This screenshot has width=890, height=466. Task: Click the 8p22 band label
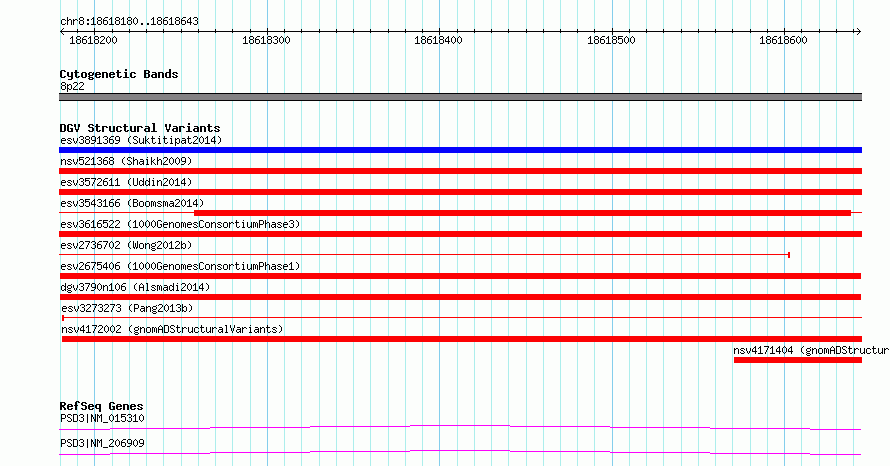(x=72, y=86)
